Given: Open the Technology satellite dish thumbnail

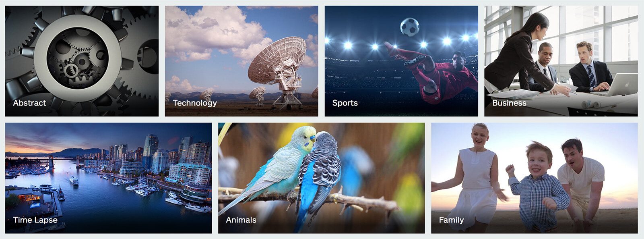Looking at the screenshot, I should [x=242, y=61].
